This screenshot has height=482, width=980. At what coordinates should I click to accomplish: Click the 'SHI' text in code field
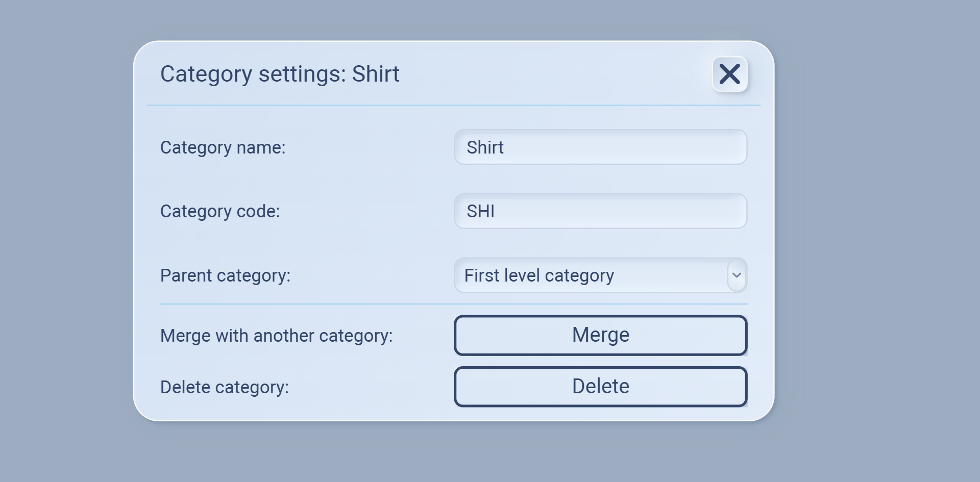(480, 211)
